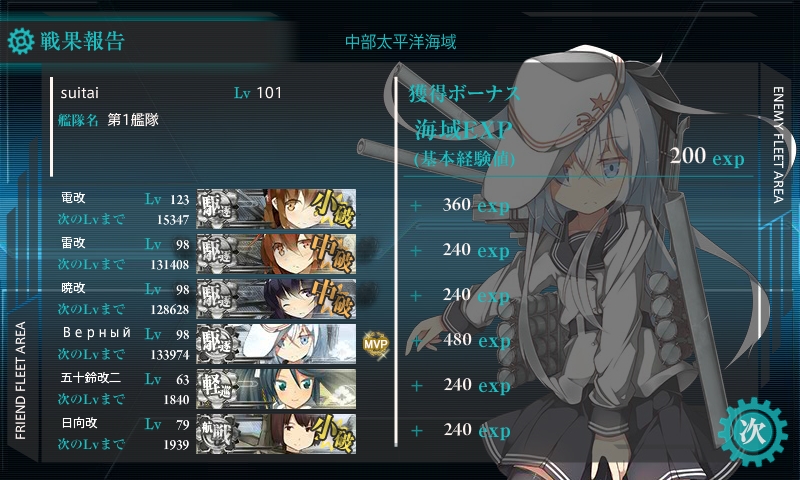
Task: Click the 海域EXP 200 exp bonus line
Action: (579, 144)
